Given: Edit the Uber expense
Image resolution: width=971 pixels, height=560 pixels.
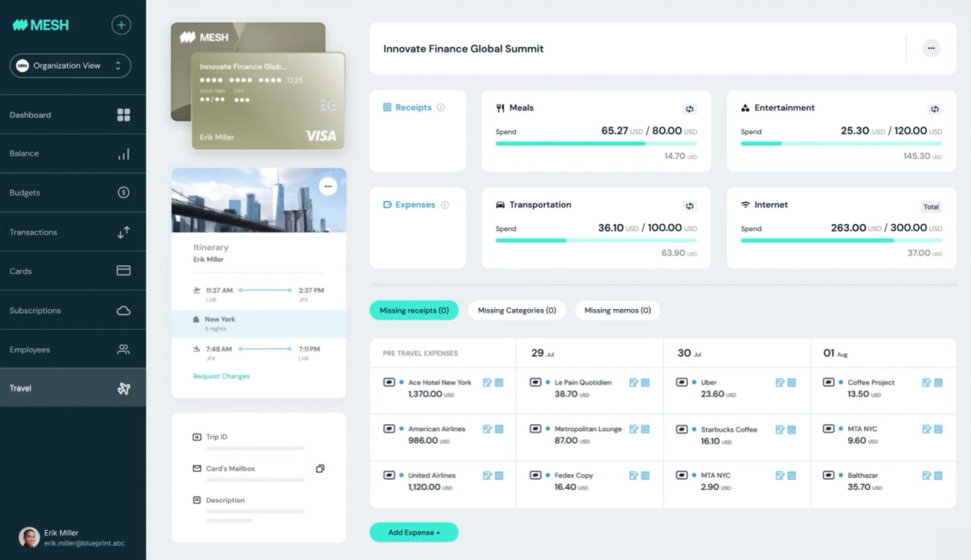Looking at the screenshot, I should click(x=780, y=382).
